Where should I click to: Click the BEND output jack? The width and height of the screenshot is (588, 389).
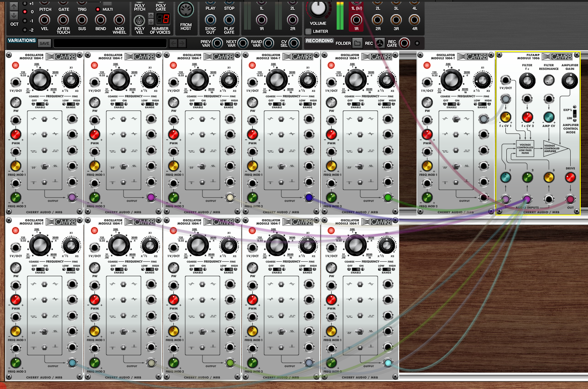tap(100, 20)
